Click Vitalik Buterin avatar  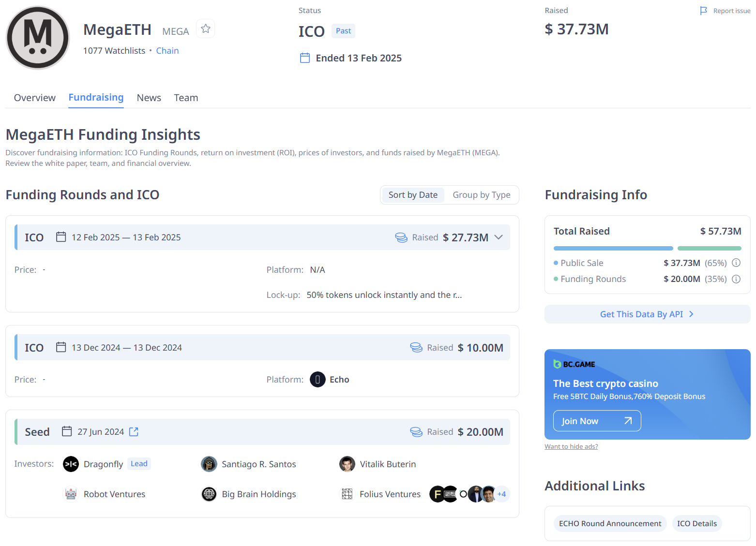(347, 464)
